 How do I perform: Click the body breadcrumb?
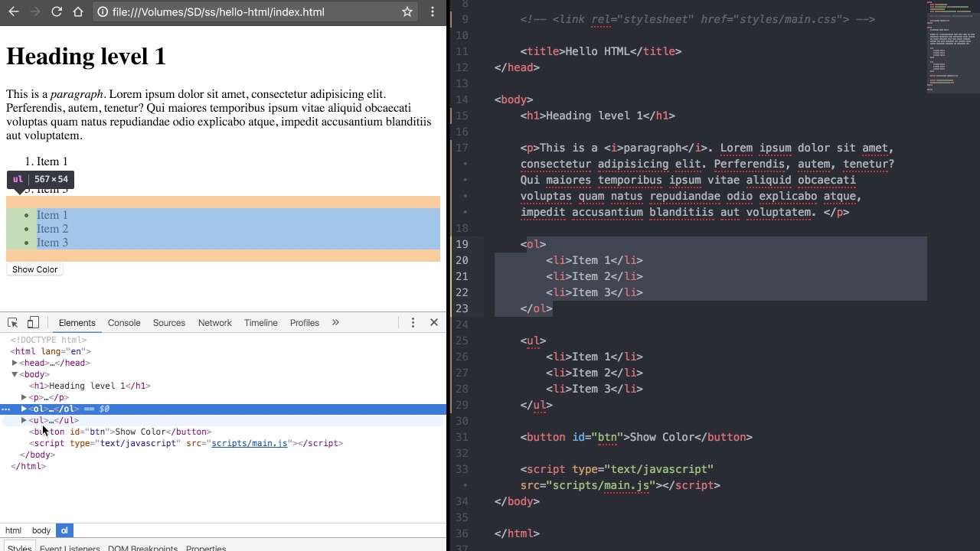[x=41, y=530]
